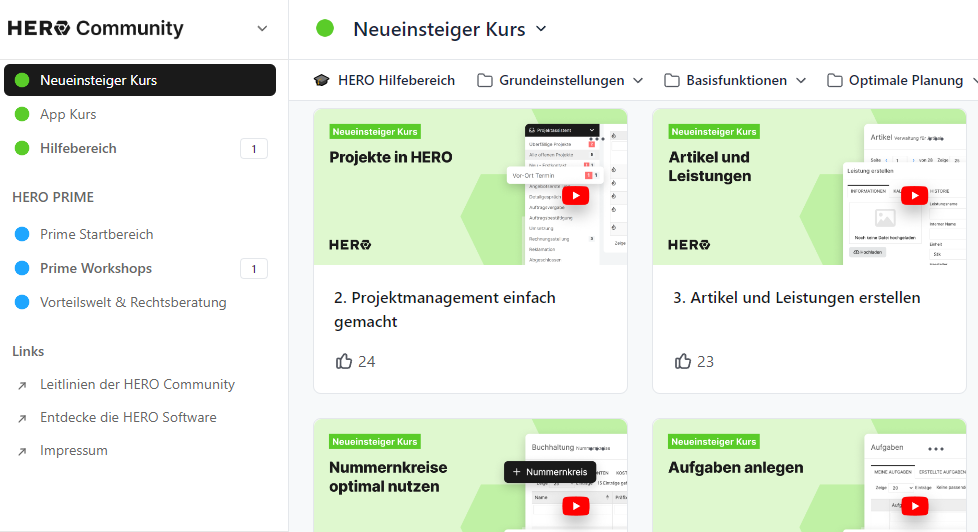
Task: Click arrow icon beside Leitlinien der HERO Community
Action: [22, 385]
